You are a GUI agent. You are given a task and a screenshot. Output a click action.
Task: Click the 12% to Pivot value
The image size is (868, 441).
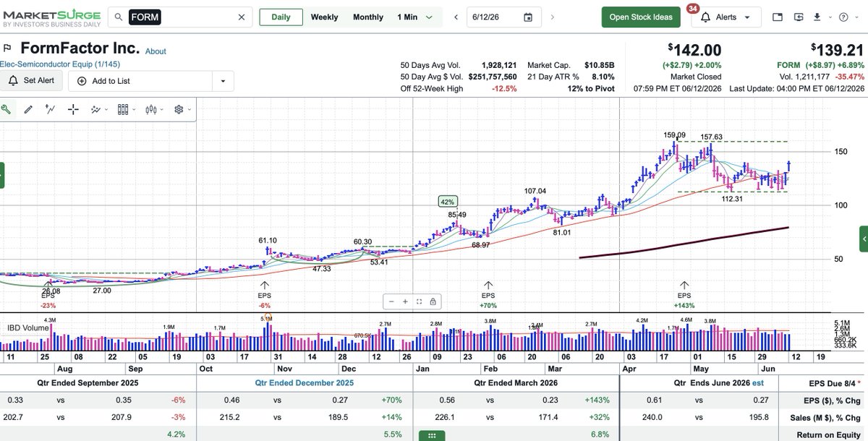(x=591, y=88)
